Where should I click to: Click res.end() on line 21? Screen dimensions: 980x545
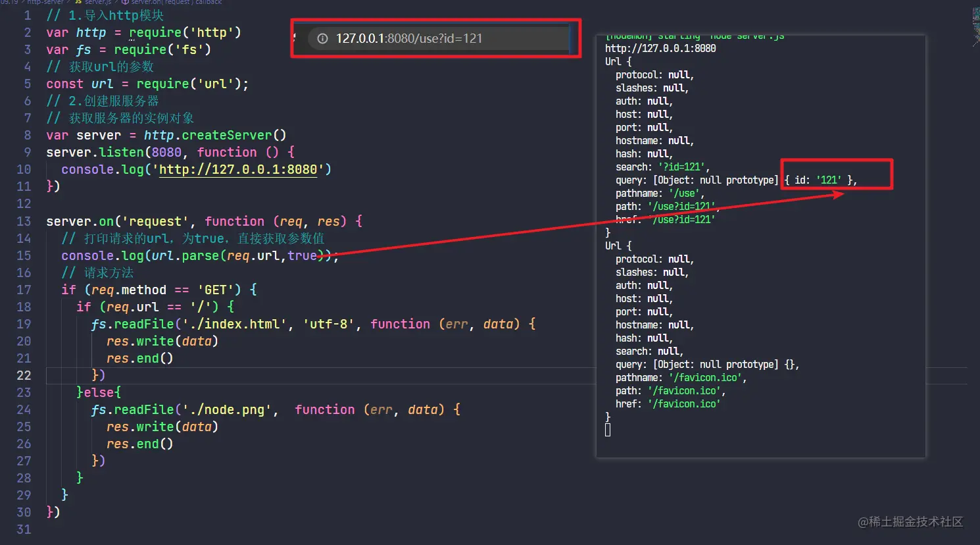coord(140,358)
